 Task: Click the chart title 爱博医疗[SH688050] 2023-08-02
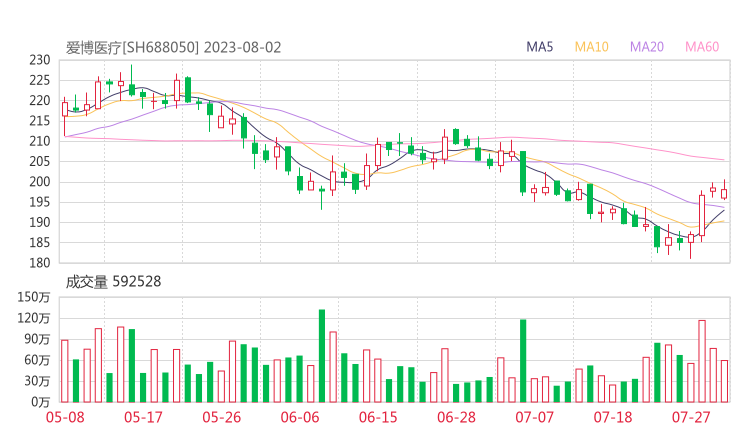[173, 48]
